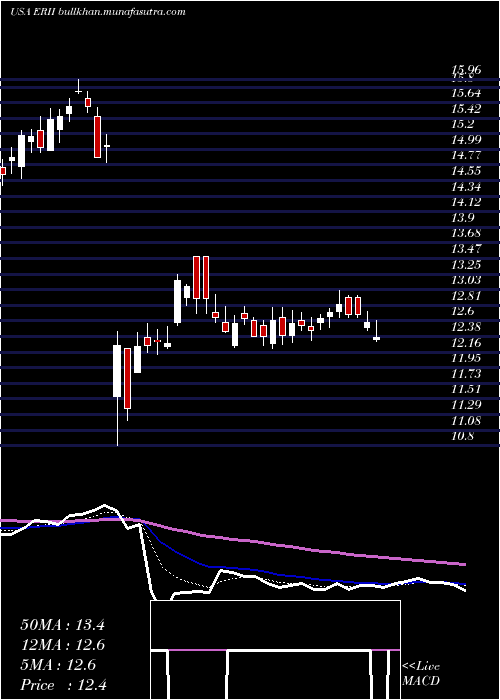Click the 15.2 price axis label

click(462, 124)
